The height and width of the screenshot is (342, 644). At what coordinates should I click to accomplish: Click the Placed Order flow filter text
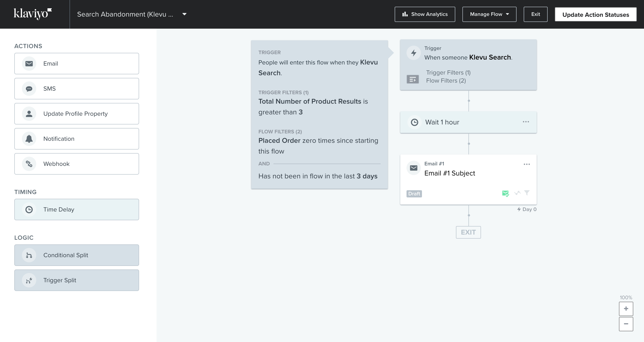click(x=318, y=146)
